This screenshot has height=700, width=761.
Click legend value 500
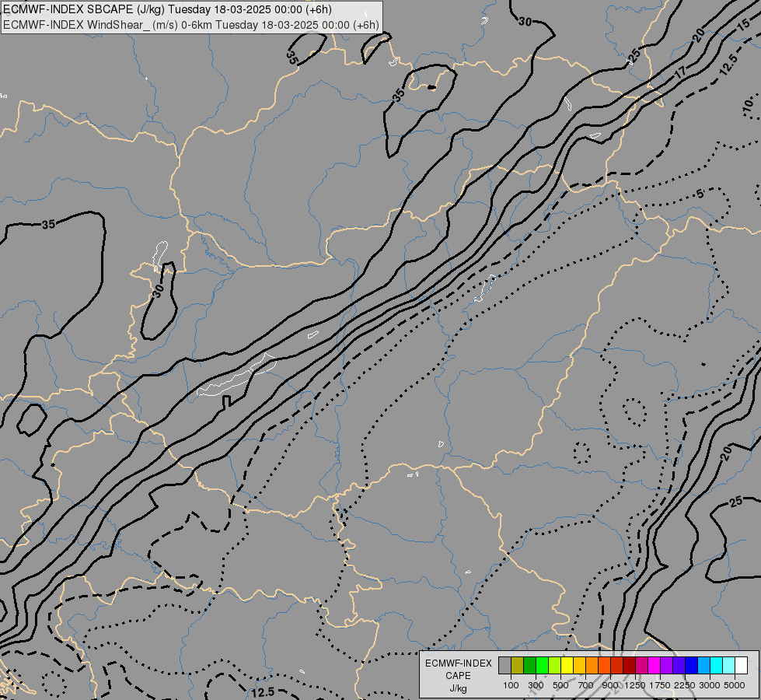pos(560,685)
